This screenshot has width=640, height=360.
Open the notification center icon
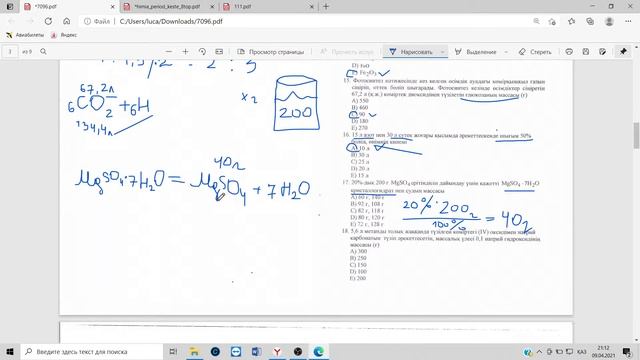[x=627, y=351]
